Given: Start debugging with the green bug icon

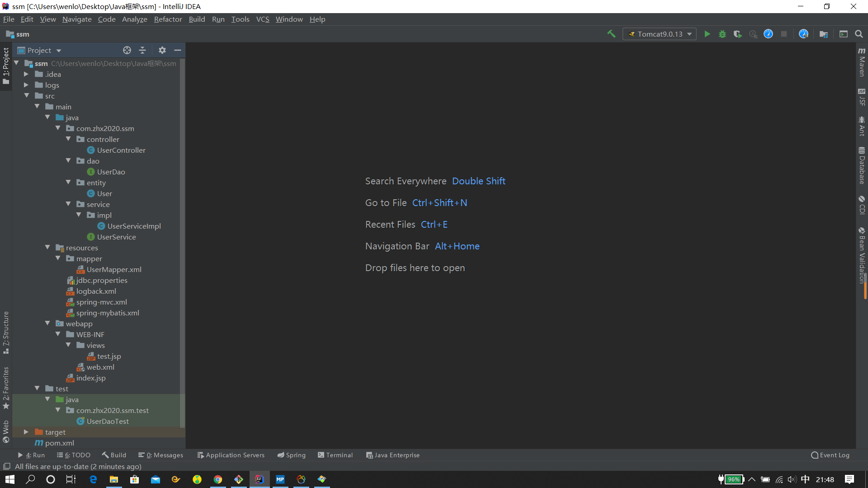Looking at the screenshot, I should click(722, 34).
